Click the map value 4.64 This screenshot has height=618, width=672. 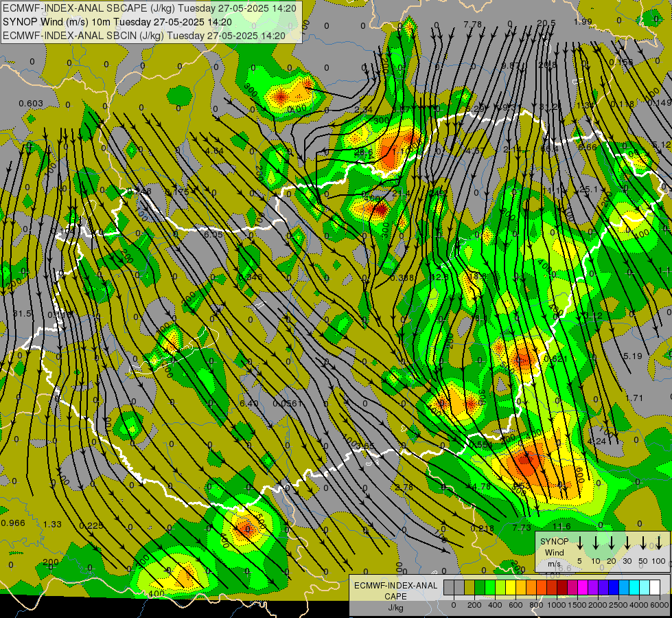[x=214, y=151]
